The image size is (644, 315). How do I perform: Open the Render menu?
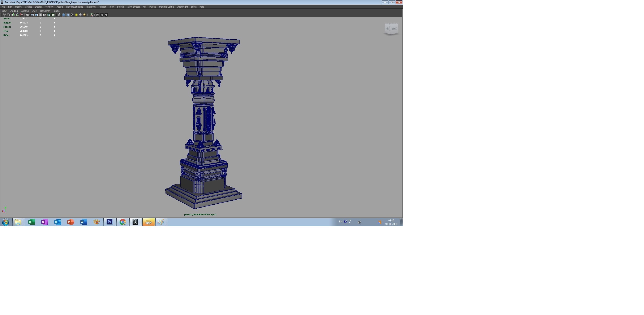pyautogui.click(x=102, y=7)
